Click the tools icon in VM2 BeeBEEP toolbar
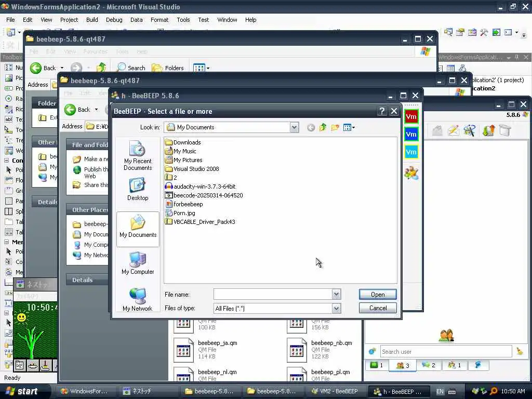Screen dimensions: 532x399 click(470, 130)
